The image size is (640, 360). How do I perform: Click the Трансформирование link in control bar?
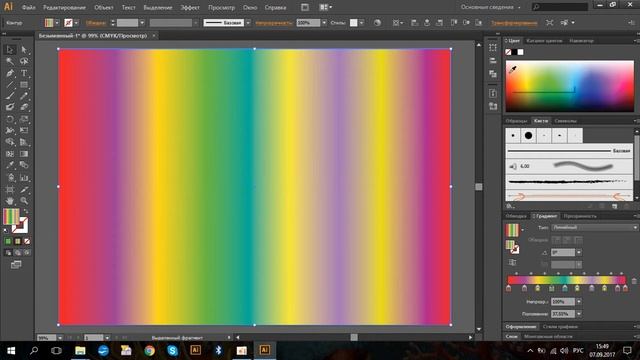[514, 23]
